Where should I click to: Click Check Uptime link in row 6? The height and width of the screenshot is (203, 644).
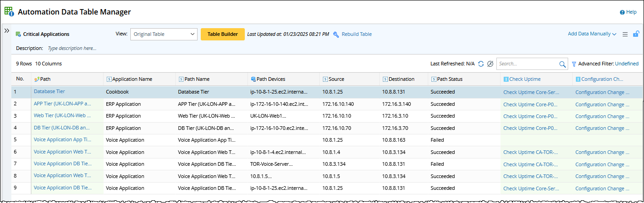point(530,152)
